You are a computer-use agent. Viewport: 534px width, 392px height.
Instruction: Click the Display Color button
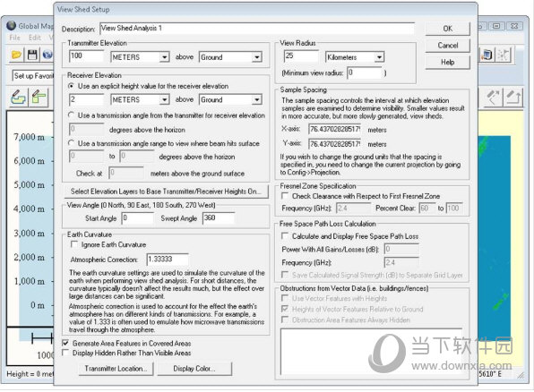(x=194, y=369)
